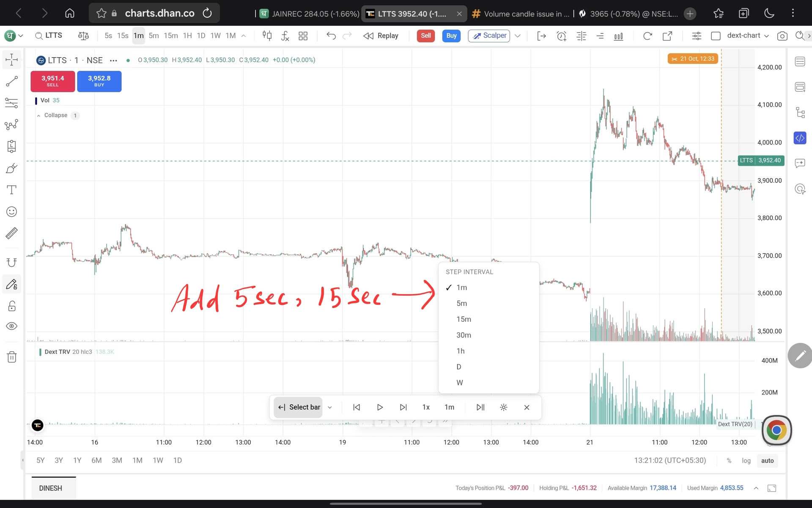Open the emoji sticker tool

pos(12,212)
